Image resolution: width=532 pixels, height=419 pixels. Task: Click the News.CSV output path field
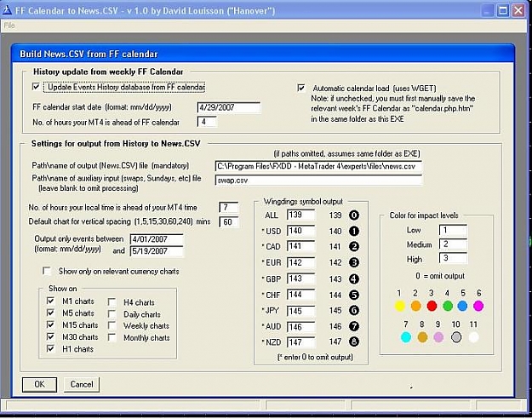(x=318, y=166)
